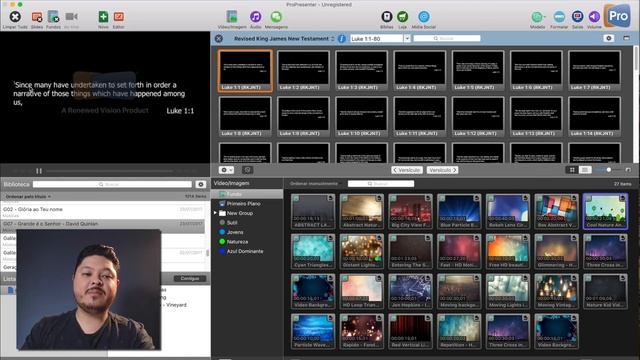Select the Blue Particle background thumbnail
The image size is (640, 360).
click(x=459, y=211)
